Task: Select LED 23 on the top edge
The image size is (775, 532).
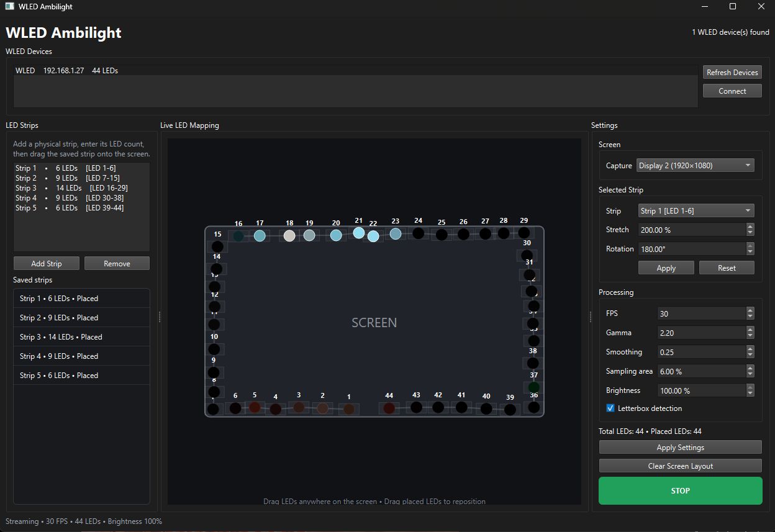Action: pos(396,234)
